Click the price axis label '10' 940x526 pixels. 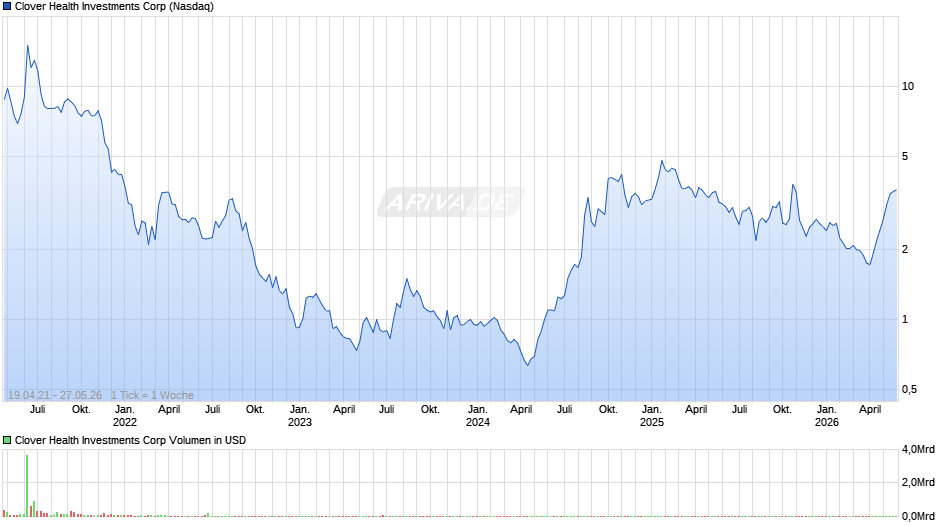(x=908, y=86)
